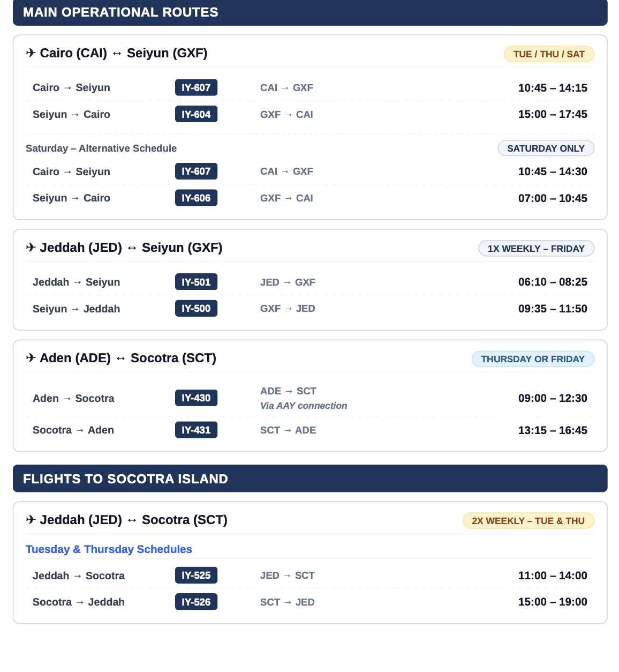Click the IY-501 flight badge
The height and width of the screenshot is (672, 619).
tap(196, 282)
